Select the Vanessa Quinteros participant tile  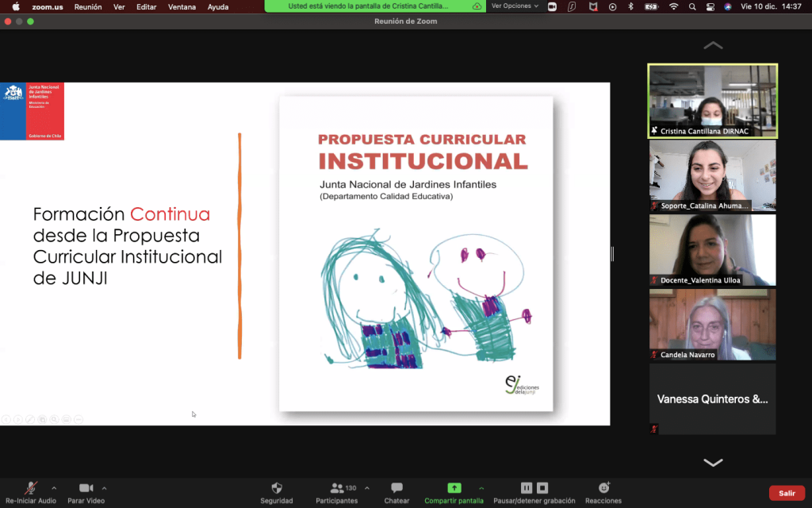click(x=713, y=399)
